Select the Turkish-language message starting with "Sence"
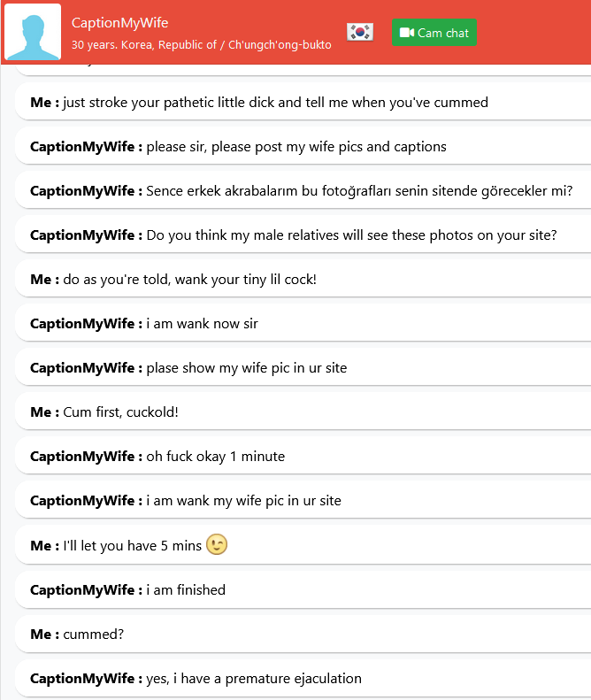This screenshot has width=591, height=700. pos(359,190)
